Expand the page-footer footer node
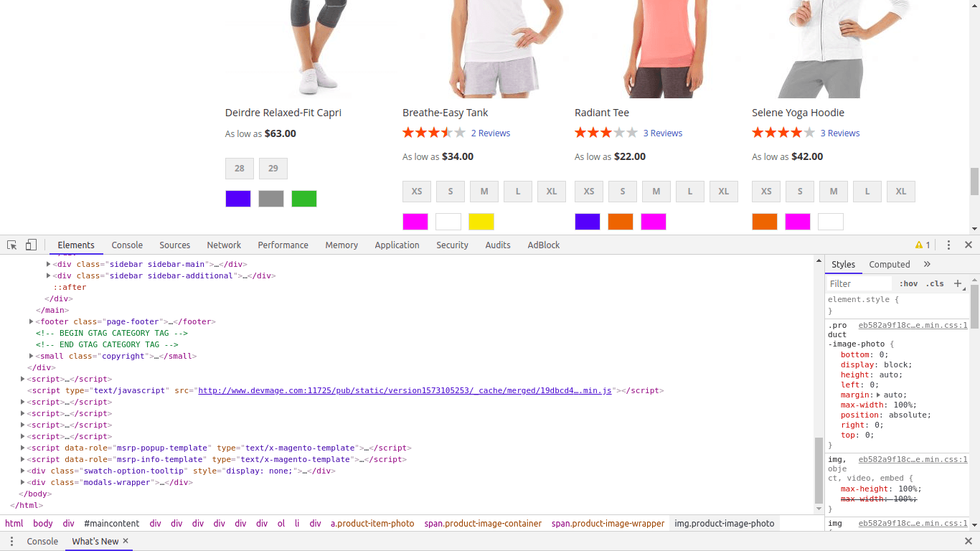The width and height of the screenshot is (980, 551). click(x=32, y=321)
